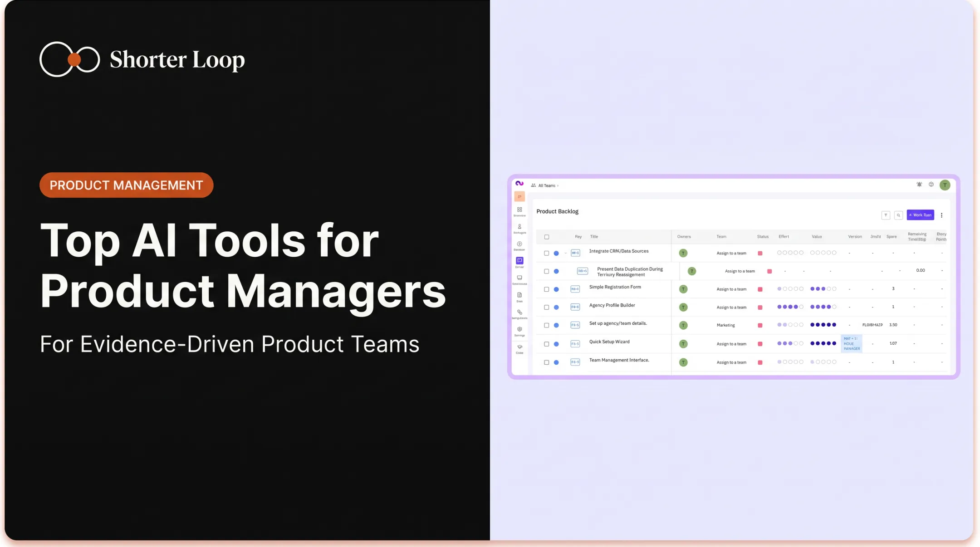Check the Team Management Interface row checkbox
This screenshot has height=547, width=980.
pos(547,362)
